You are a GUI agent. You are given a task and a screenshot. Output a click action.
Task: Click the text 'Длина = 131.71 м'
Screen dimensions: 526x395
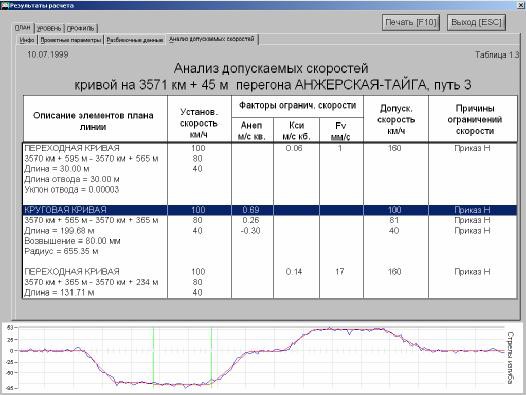click(59, 293)
